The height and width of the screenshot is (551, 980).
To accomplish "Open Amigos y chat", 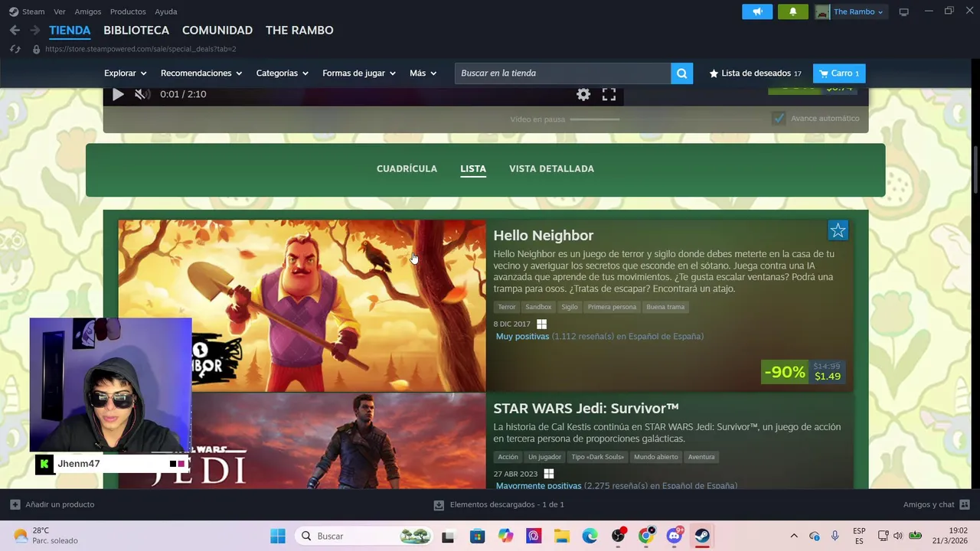I will pyautogui.click(x=936, y=504).
